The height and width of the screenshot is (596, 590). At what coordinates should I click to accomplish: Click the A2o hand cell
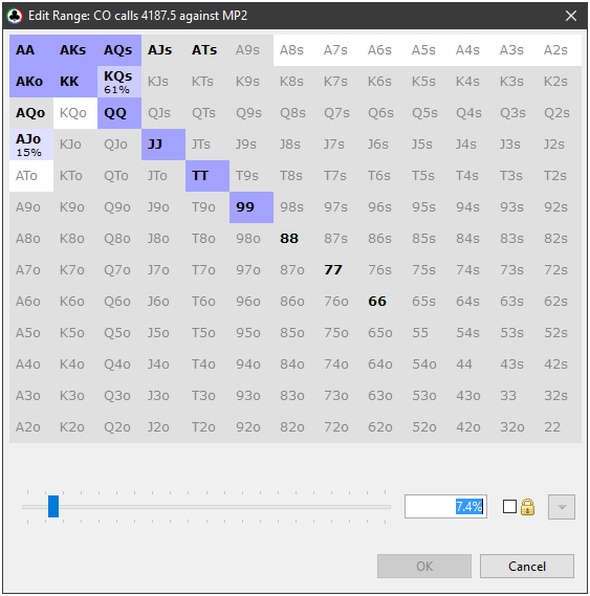click(x=32, y=427)
